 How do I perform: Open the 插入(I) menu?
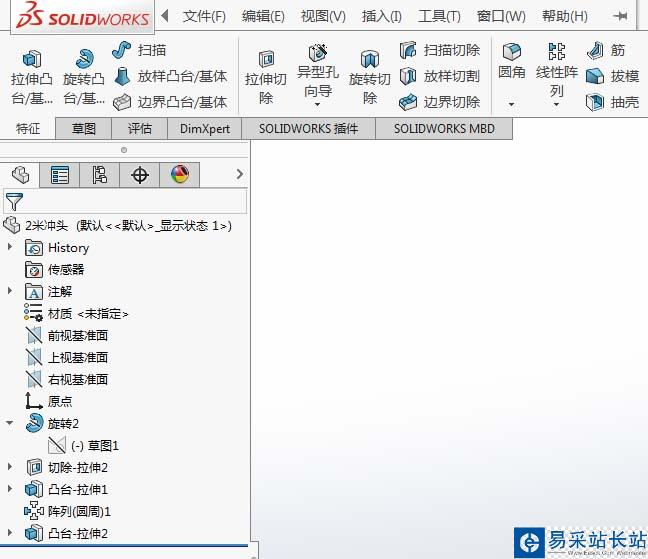tap(381, 17)
